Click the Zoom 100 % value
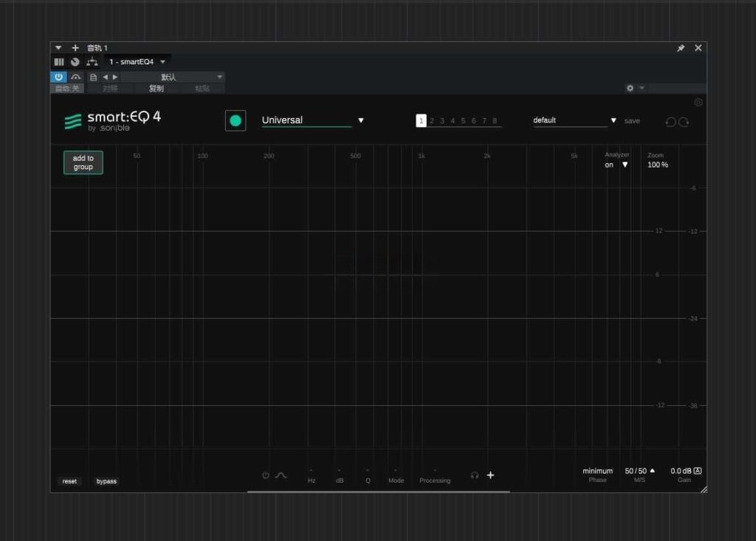 [658, 165]
